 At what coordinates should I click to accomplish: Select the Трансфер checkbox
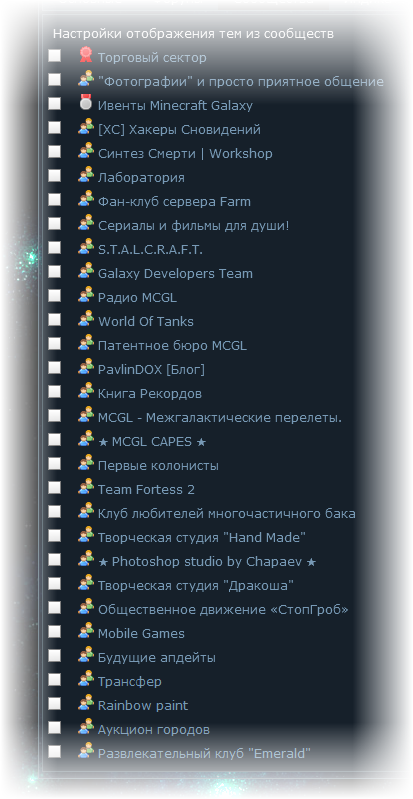55,680
